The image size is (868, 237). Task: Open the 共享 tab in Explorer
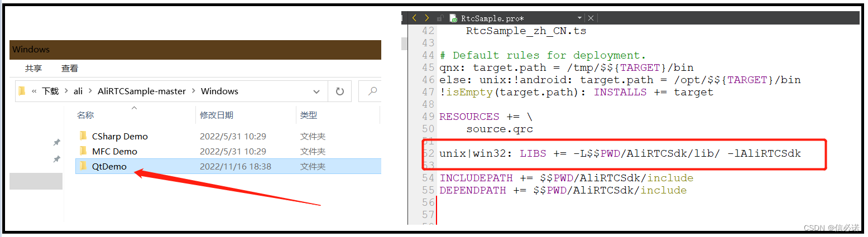[33, 68]
